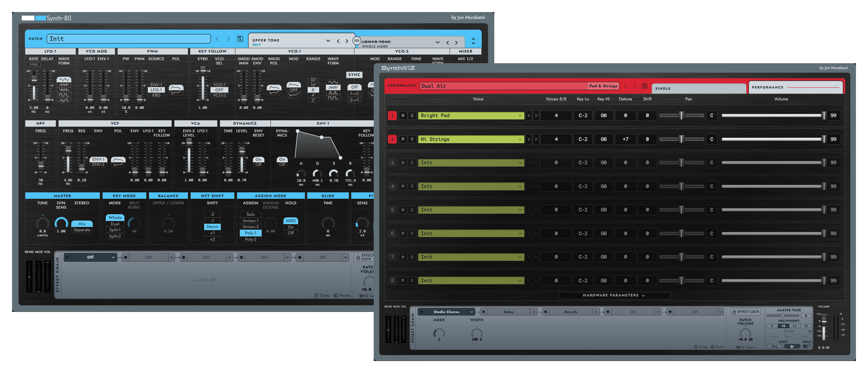Click CC Learn in Synth81Z

coord(745,347)
